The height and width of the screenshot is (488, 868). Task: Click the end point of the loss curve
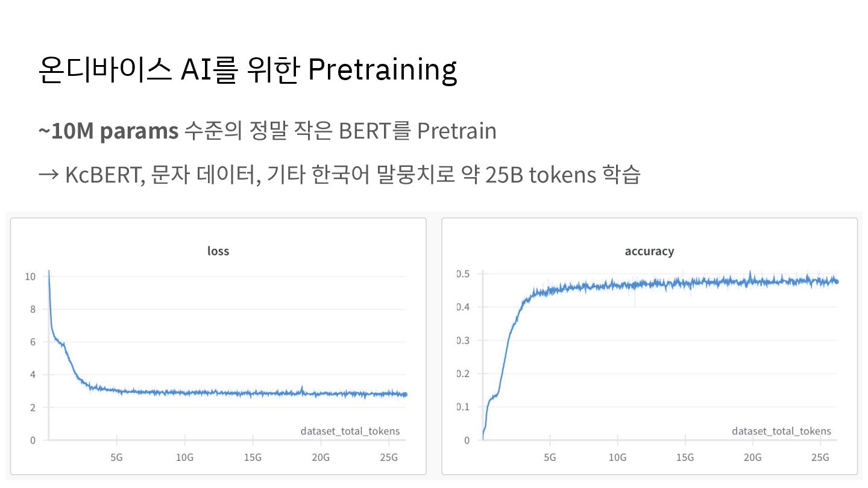pos(405,395)
